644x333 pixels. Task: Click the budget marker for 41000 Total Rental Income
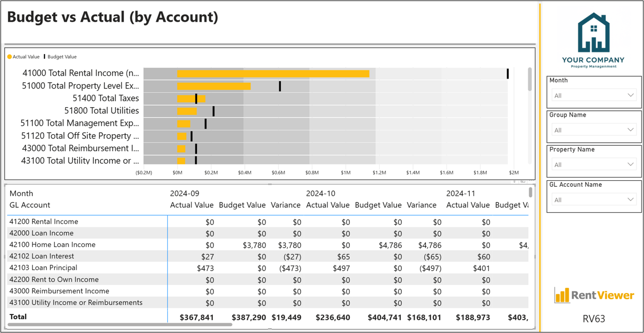tap(508, 74)
